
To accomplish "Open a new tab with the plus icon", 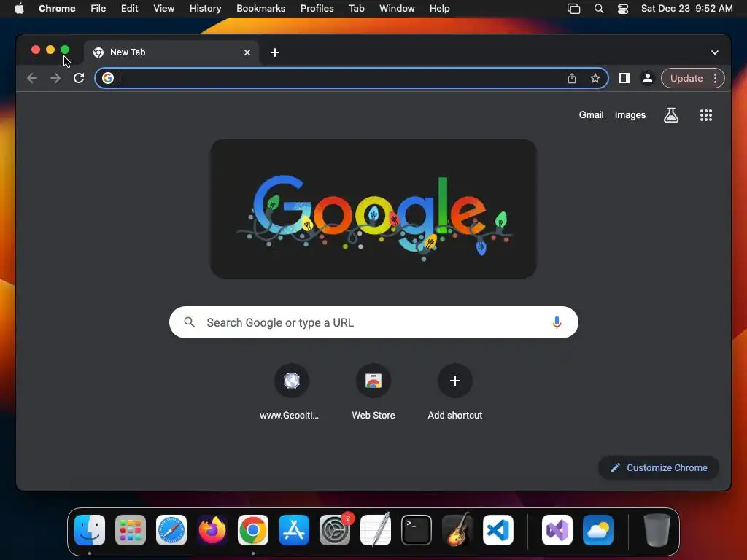I will coord(275,52).
